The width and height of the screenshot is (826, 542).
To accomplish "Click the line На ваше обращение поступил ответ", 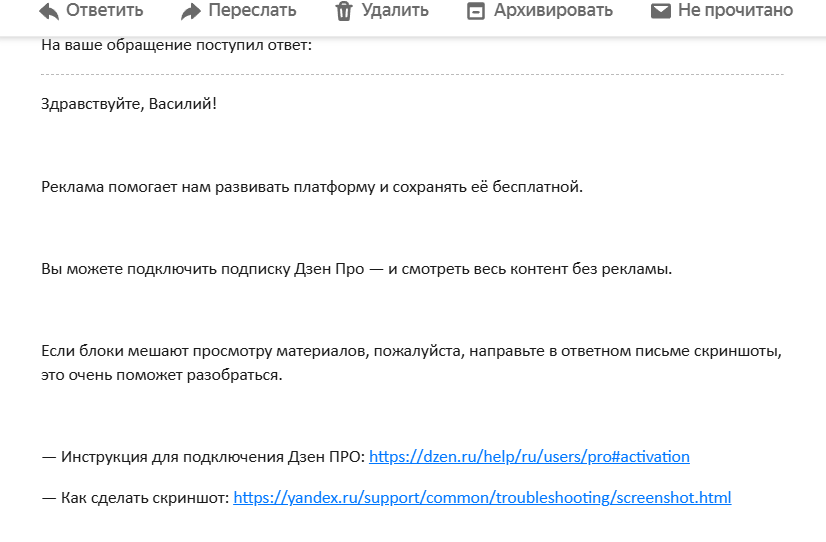I will (176, 45).
